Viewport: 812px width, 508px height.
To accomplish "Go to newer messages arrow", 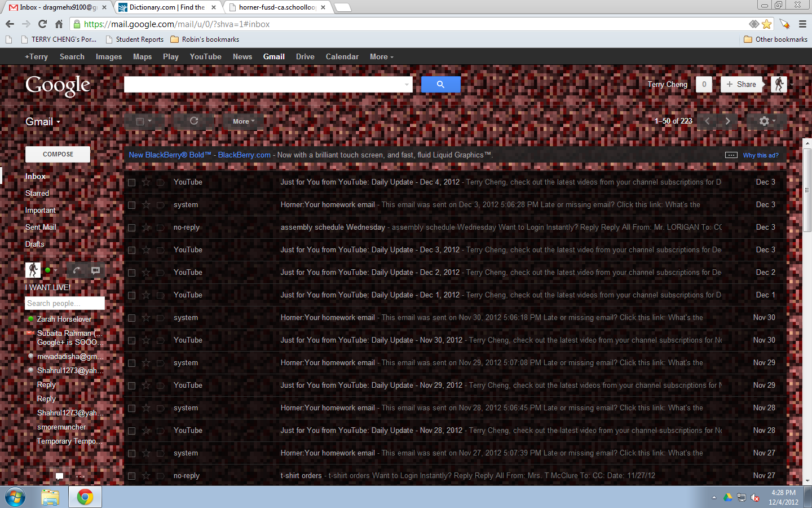I will [x=707, y=121].
